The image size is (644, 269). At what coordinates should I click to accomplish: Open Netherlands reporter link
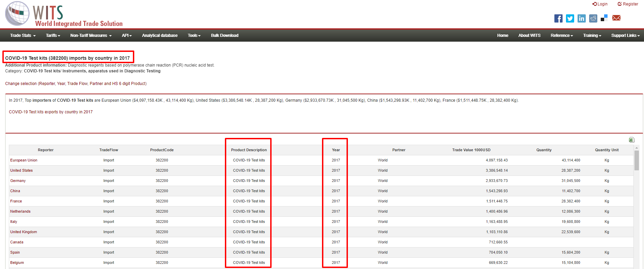pyautogui.click(x=20, y=211)
